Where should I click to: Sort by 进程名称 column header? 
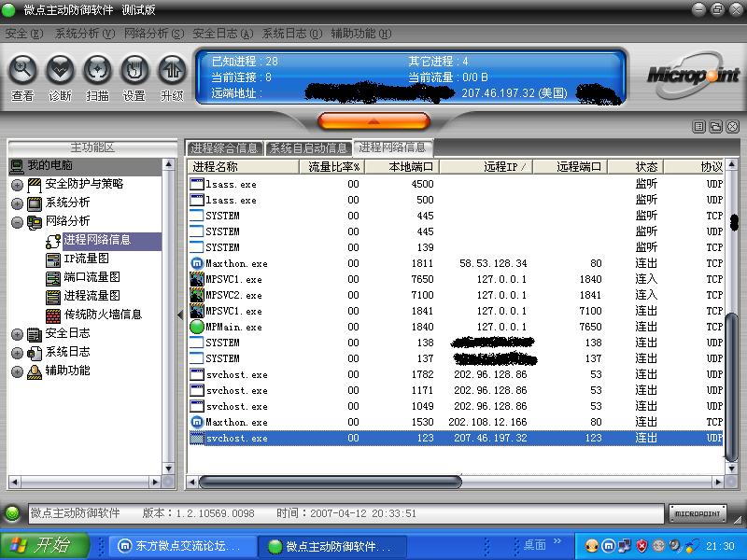(x=244, y=167)
